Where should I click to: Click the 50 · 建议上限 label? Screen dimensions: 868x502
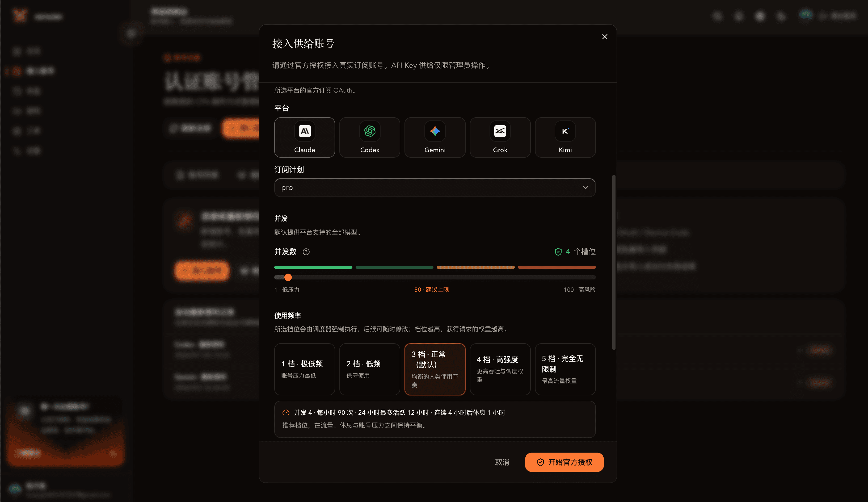coord(431,289)
